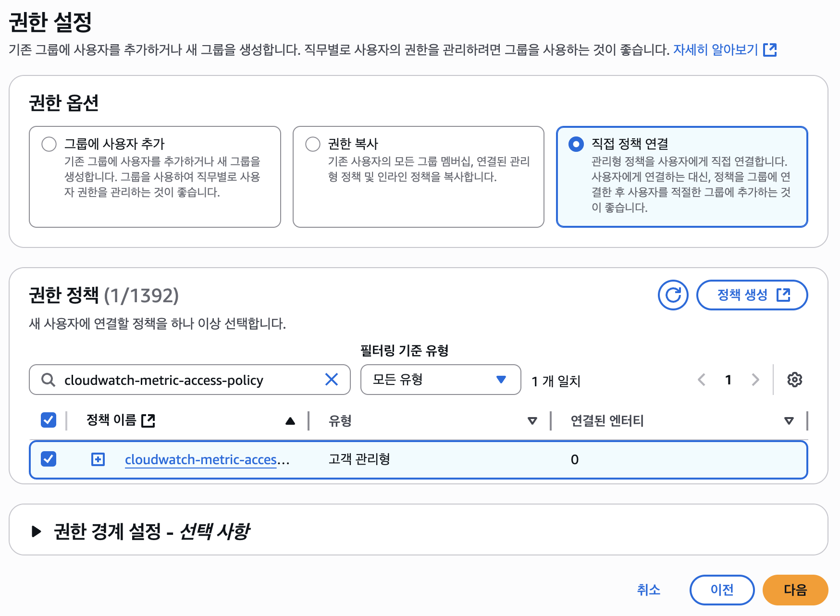Click the 다음 button
The height and width of the screenshot is (616, 840).
pyautogui.click(x=795, y=590)
